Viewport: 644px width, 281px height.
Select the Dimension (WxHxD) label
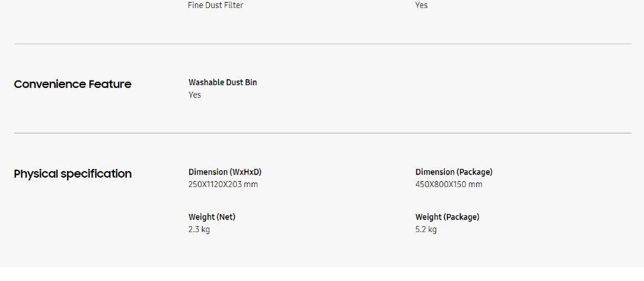pos(225,172)
